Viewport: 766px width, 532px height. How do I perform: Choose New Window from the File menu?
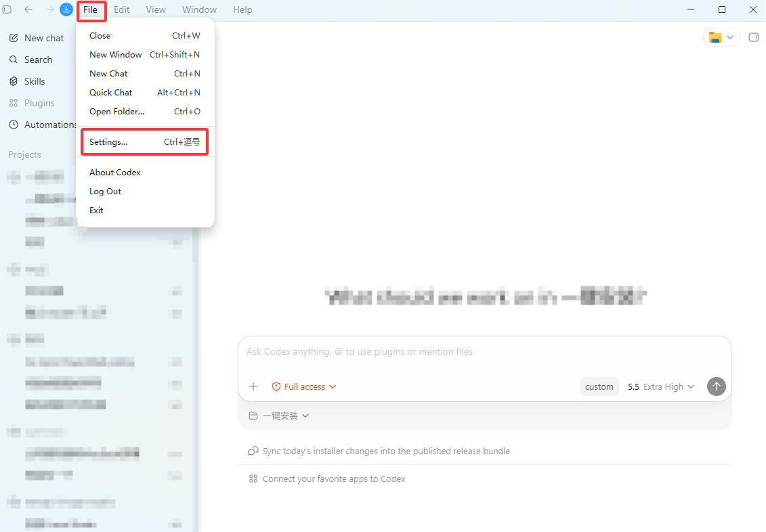[145, 55]
